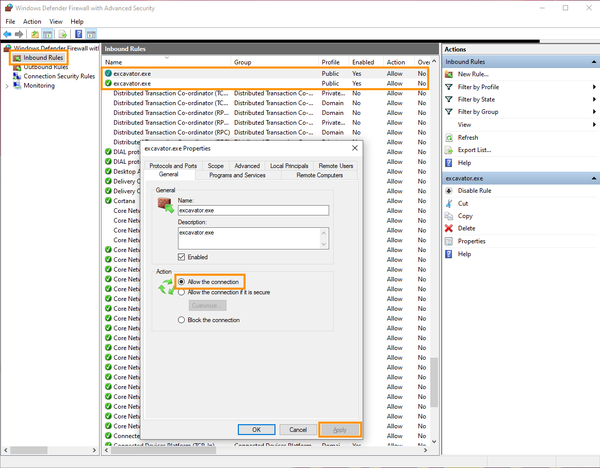Click the back arrow in toolbar
Image resolution: width=600 pixels, height=468 pixels.
(7, 33)
